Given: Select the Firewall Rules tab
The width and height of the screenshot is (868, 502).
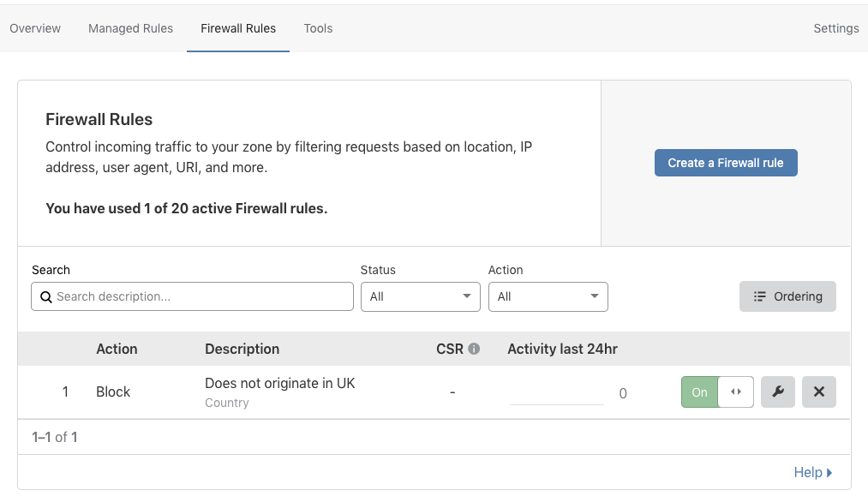Looking at the screenshot, I should 238,28.
